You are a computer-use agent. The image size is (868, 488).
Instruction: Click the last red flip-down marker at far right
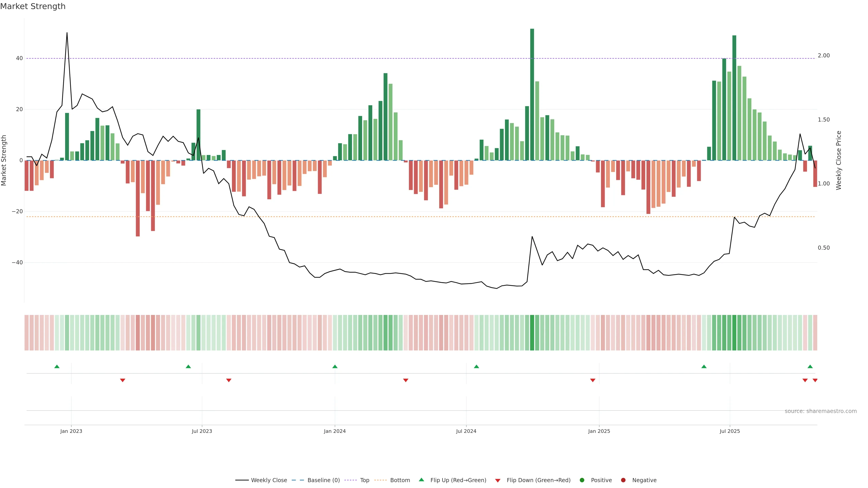[x=815, y=380]
